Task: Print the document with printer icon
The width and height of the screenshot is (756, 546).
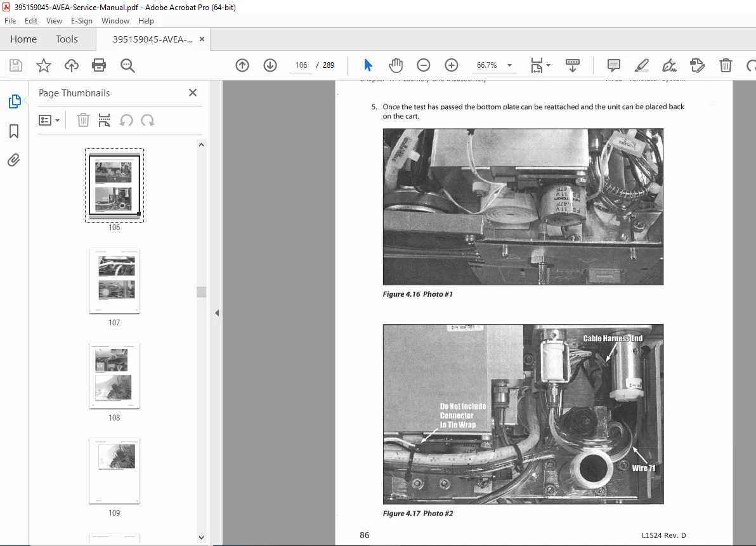Action: tap(99, 65)
